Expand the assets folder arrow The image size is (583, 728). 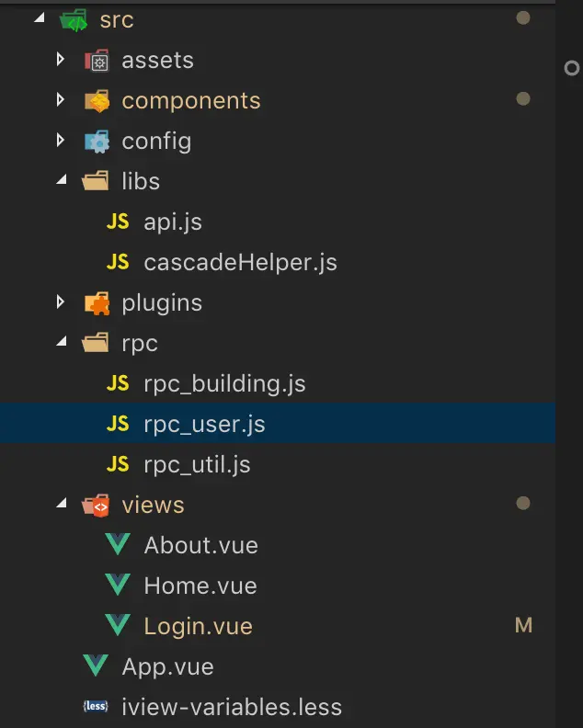[x=61, y=59]
